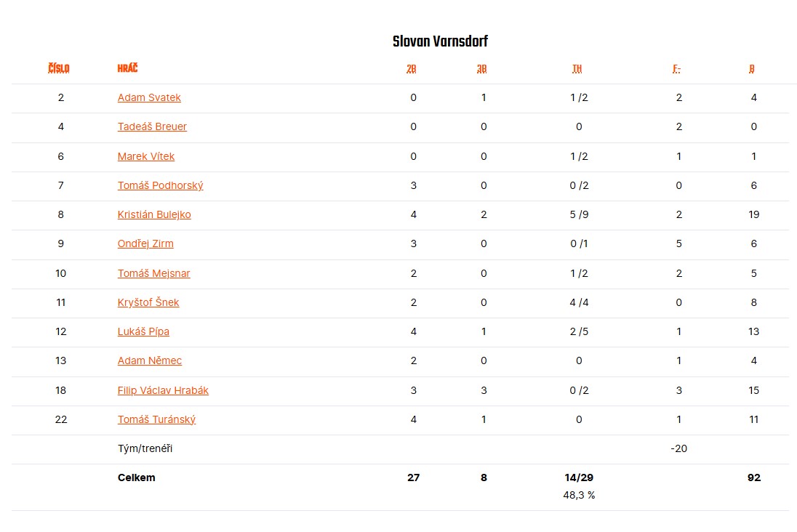Click the HRÁČ column header
The width and height of the screenshot is (797, 532).
point(127,68)
